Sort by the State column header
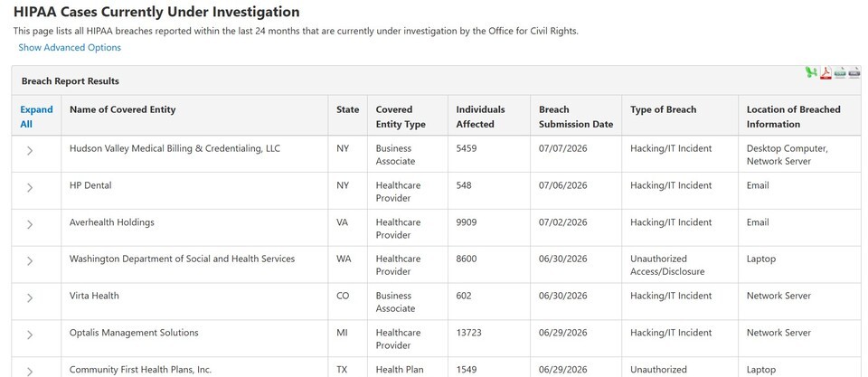This screenshot has width=868, height=377. click(x=347, y=109)
